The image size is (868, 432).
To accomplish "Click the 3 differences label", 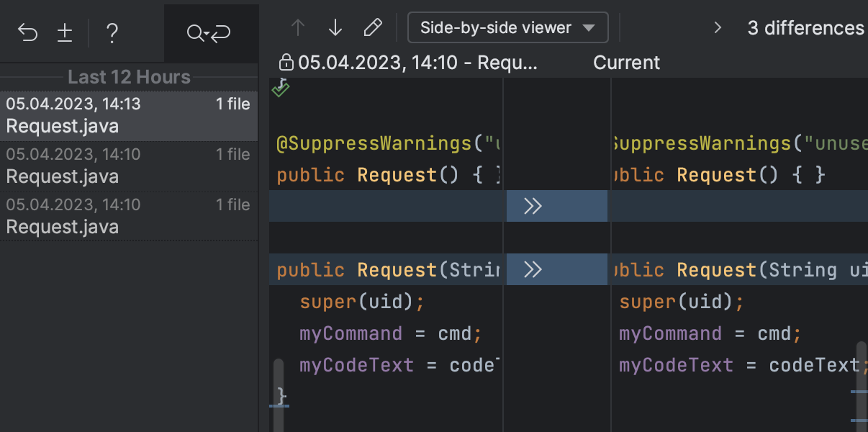I will (x=805, y=28).
